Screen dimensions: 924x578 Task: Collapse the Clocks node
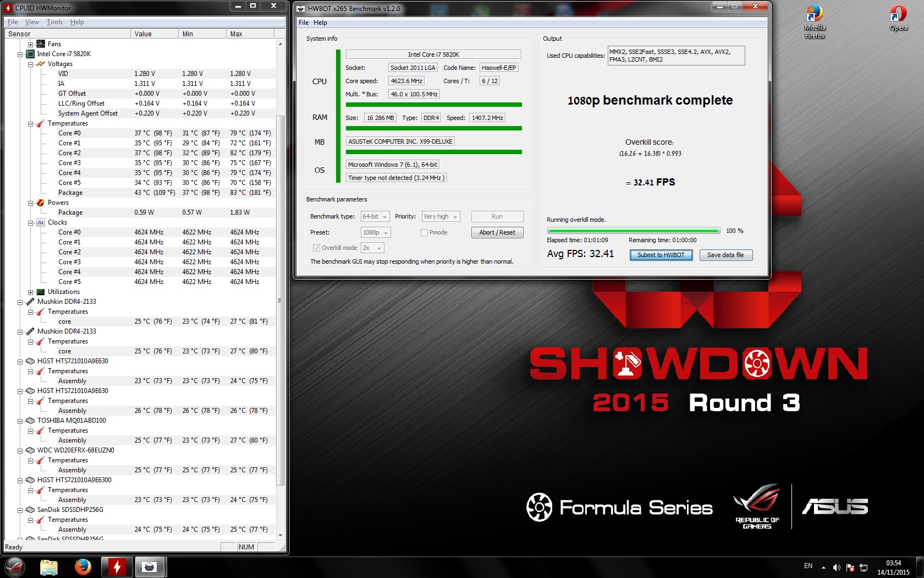coord(30,222)
